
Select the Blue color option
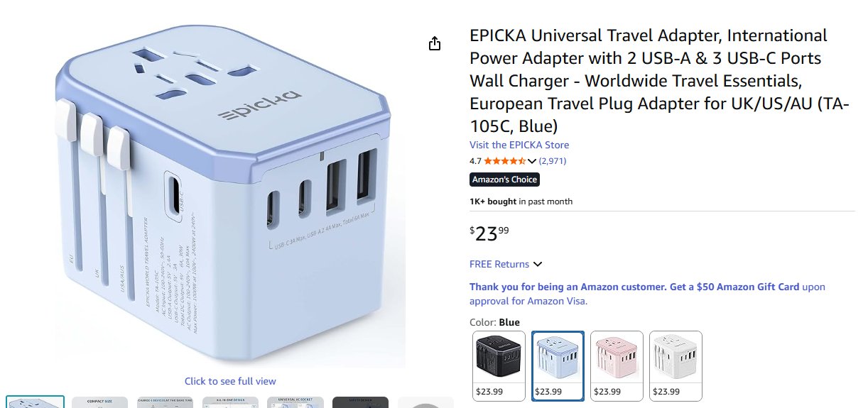coord(558,366)
